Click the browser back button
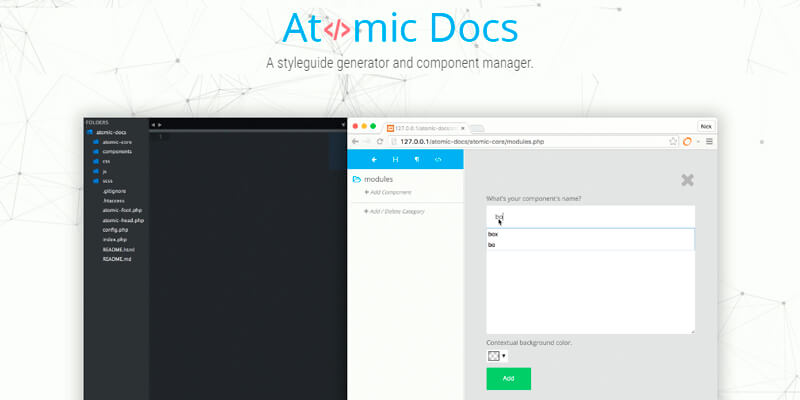Image resolution: width=800 pixels, height=400 pixels. (x=356, y=141)
